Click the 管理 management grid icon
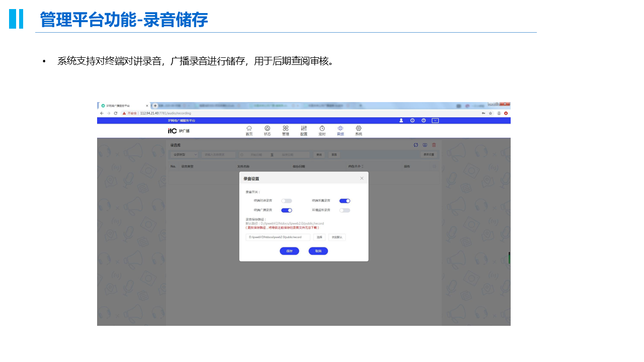The height and width of the screenshot is (362, 644). click(285, 130)
